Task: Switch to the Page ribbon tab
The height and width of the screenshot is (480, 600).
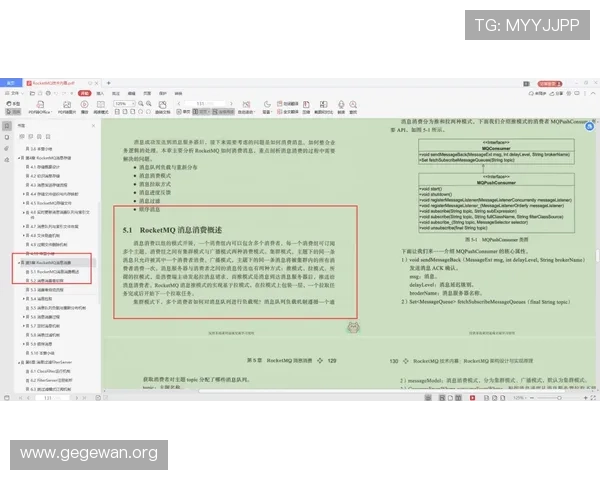Action: pyautogui.click(x=147, y=93)
